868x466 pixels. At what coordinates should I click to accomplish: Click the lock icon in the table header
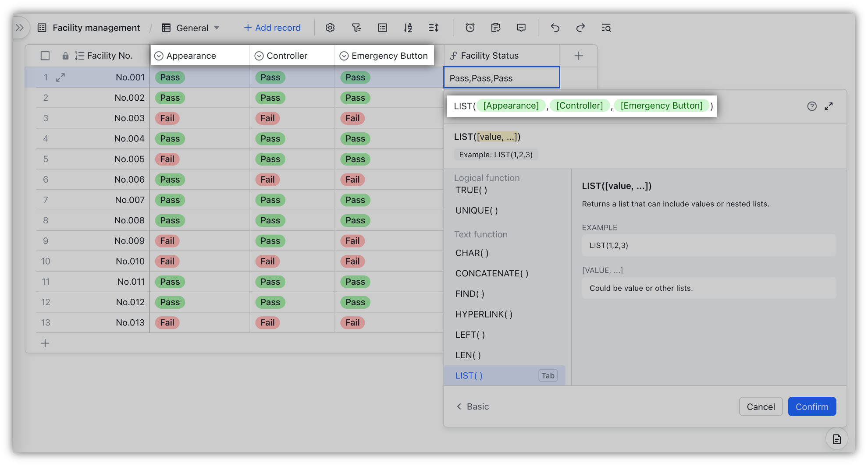pyautogui.click(x=66, y=55)
